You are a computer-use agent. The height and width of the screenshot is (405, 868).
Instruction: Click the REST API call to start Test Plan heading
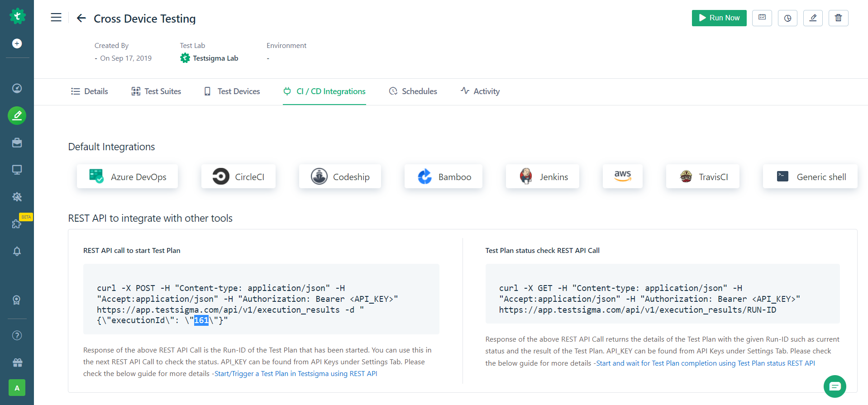pyautogui.click(x=132, y=251)
